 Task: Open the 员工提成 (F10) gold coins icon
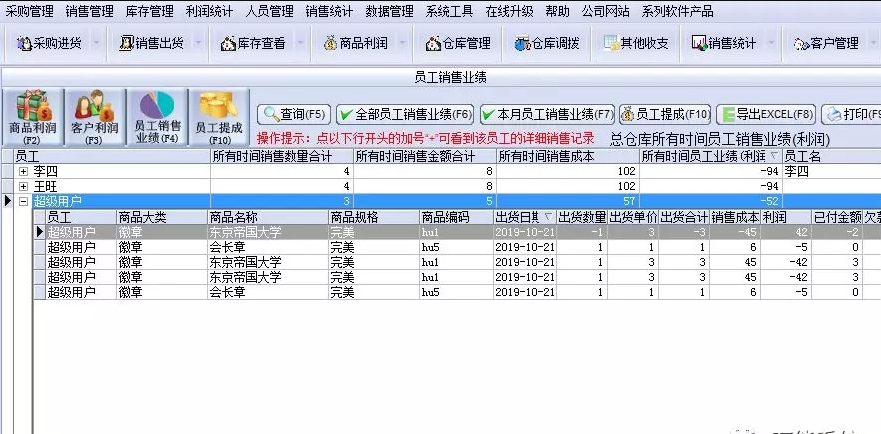(x=219, y=117)
